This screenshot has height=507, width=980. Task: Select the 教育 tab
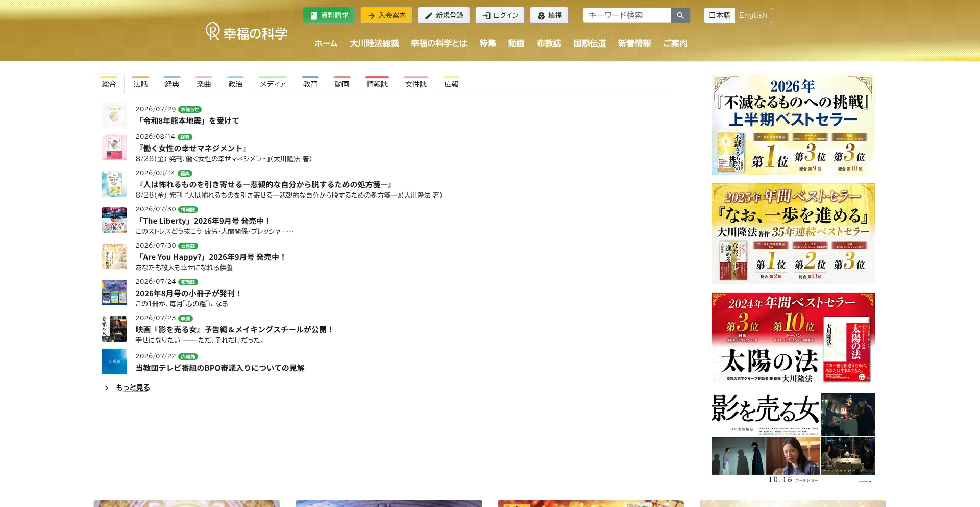[x=310, y=84]
